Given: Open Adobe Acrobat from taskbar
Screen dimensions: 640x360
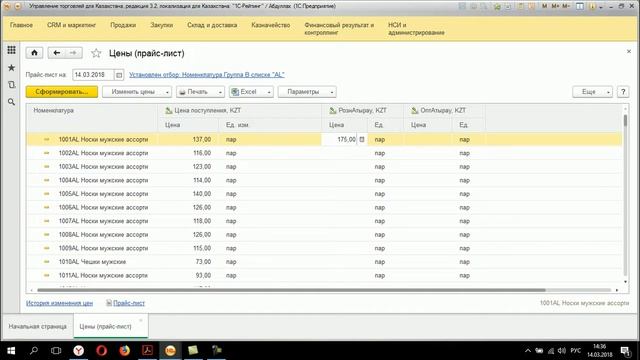Looking at the screenshot, I should [147, 350].
